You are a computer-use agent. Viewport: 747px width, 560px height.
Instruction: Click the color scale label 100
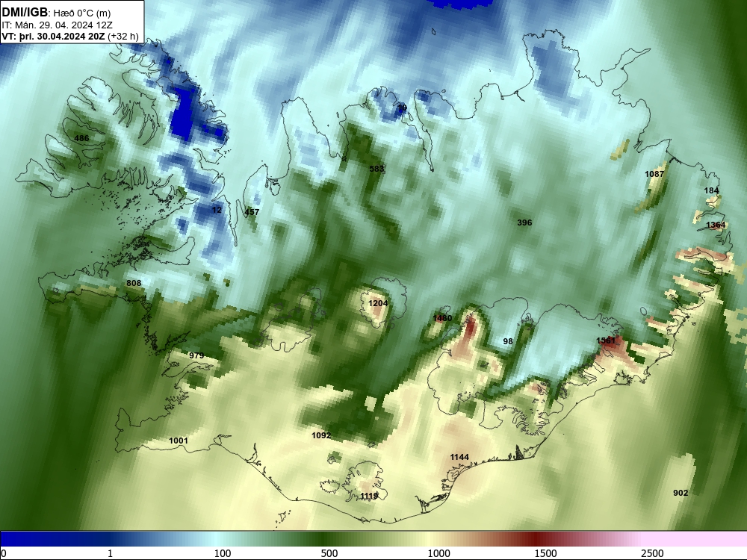(x=223, y=553)
